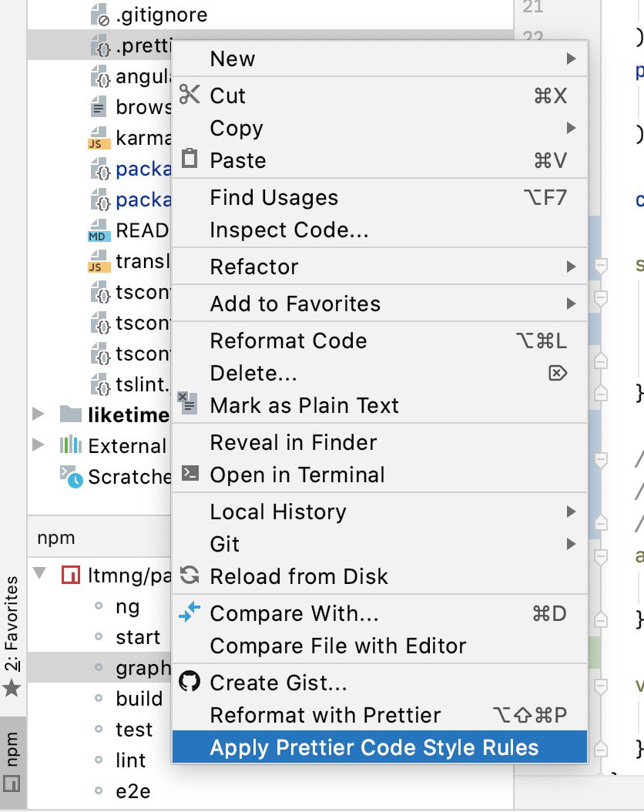Select the lint npm script

[x=130, y=760]
